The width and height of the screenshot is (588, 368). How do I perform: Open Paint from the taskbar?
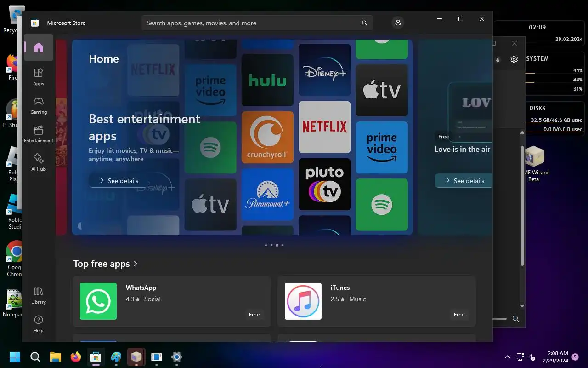point(116,357)
